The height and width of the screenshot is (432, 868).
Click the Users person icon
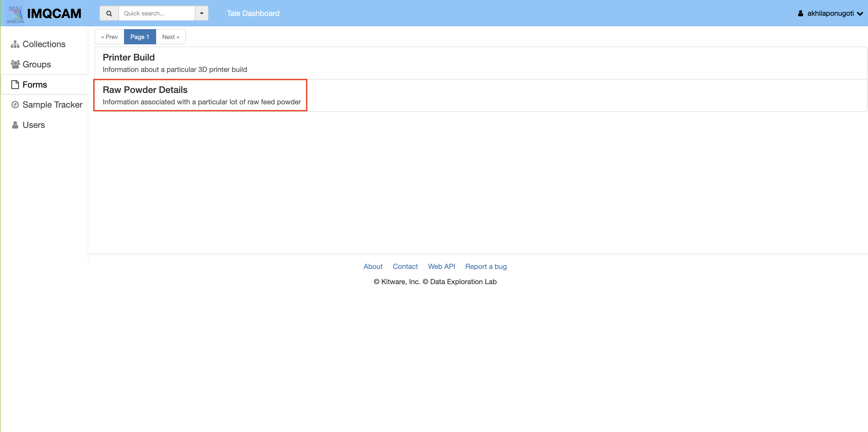[15, 125]
